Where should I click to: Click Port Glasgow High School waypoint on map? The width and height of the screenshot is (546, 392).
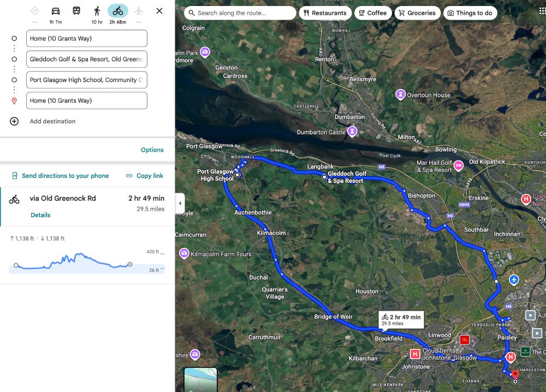click(237, 175)
